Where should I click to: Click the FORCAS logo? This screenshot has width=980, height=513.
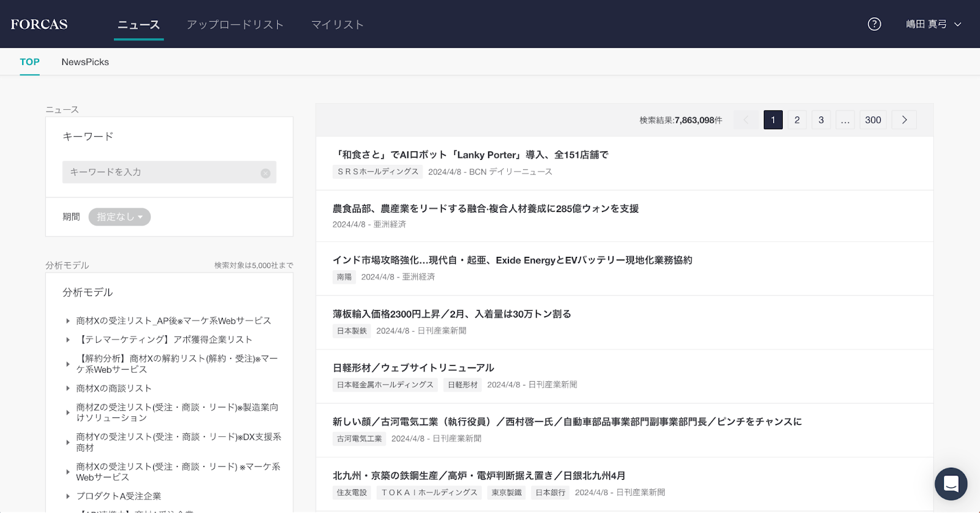[39, 25]
